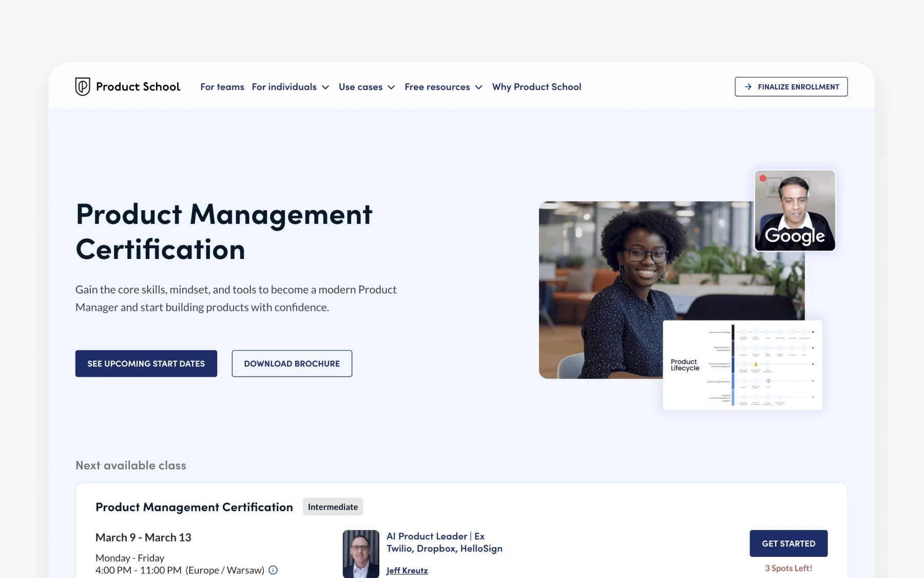Click the arrow icon in Finalize Enrollment

click(x=748, y=87)
